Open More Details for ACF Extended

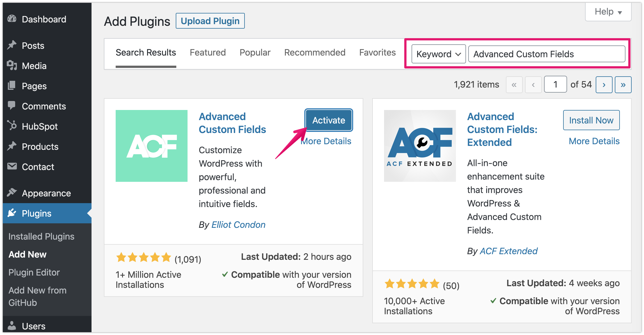point(594,141)
